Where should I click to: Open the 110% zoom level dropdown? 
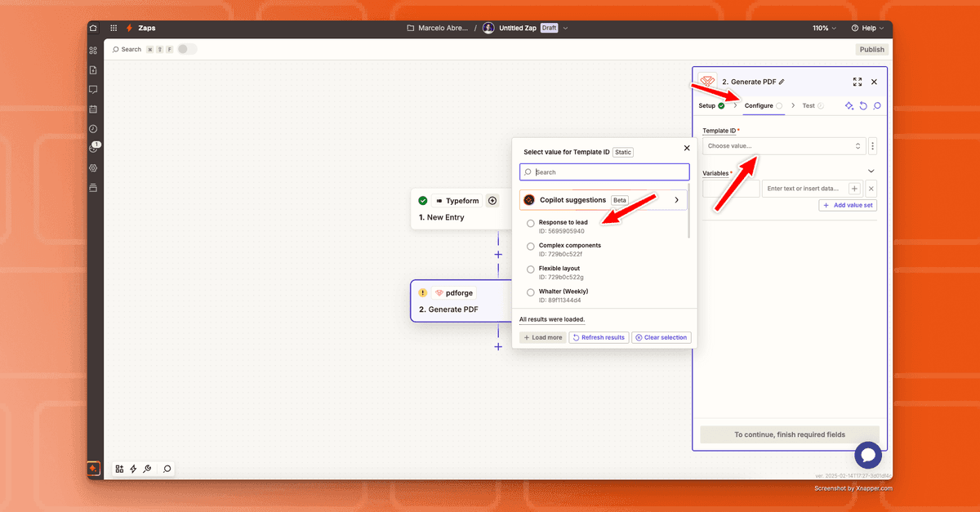824,28
